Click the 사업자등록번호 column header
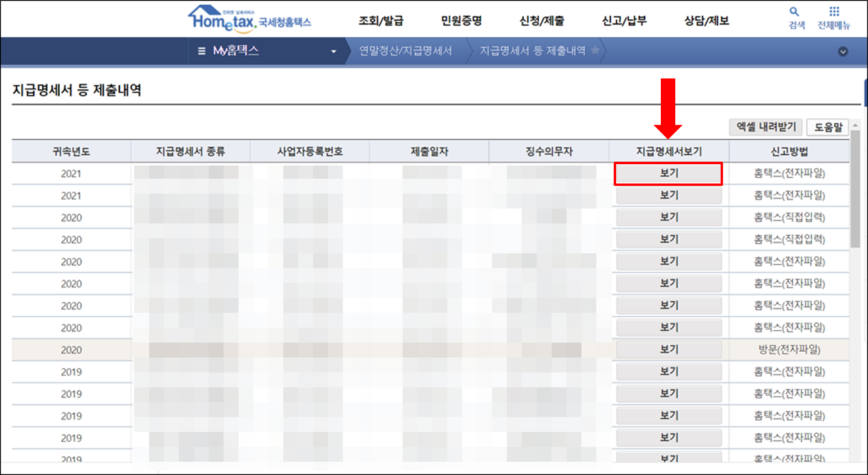The height and width of the screenshot is (475, 868). point(310,151)
